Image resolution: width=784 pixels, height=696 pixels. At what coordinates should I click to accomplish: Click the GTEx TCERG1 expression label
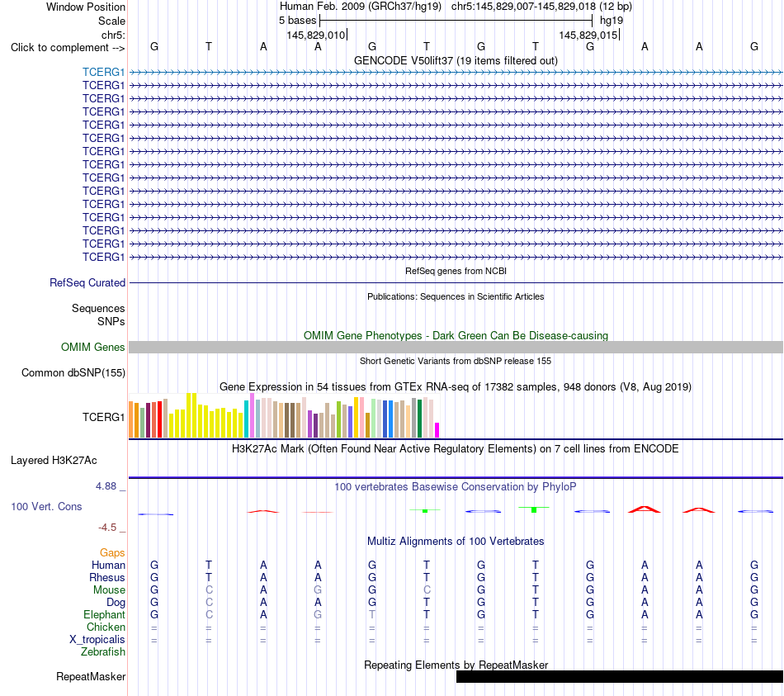[x=103, y=417]
